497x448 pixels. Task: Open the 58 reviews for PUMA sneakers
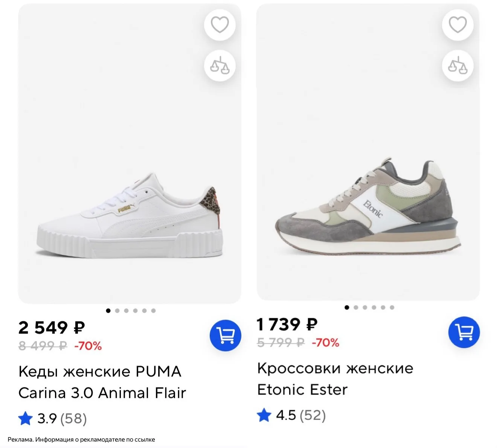(74, 419)
